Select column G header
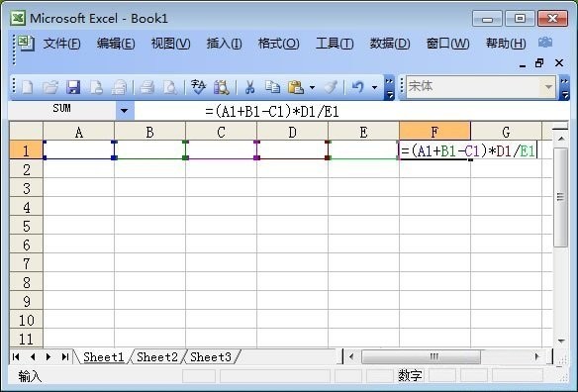The height and width of the screenshot is (392, 578). pyautogui.click(x=506, y=132)
